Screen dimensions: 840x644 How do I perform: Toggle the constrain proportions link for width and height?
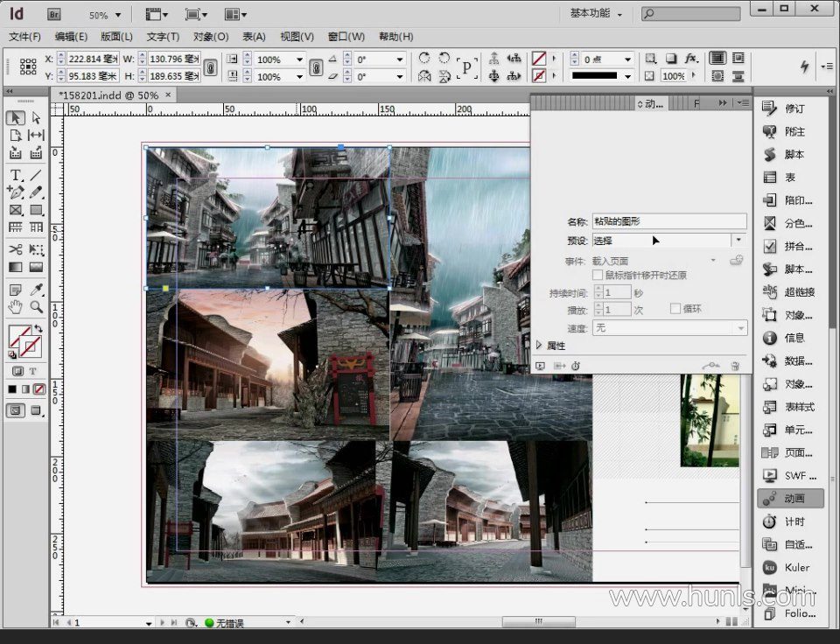click(x=210, y=68)
